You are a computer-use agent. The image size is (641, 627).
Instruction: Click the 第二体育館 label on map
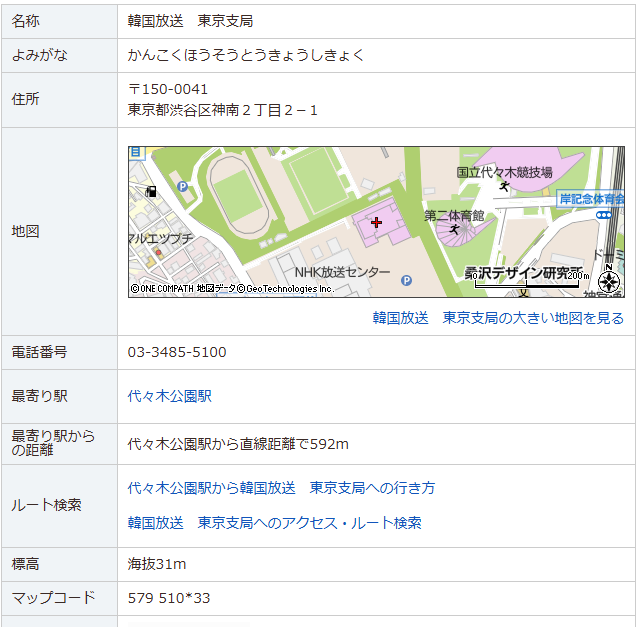pos(454,215)
